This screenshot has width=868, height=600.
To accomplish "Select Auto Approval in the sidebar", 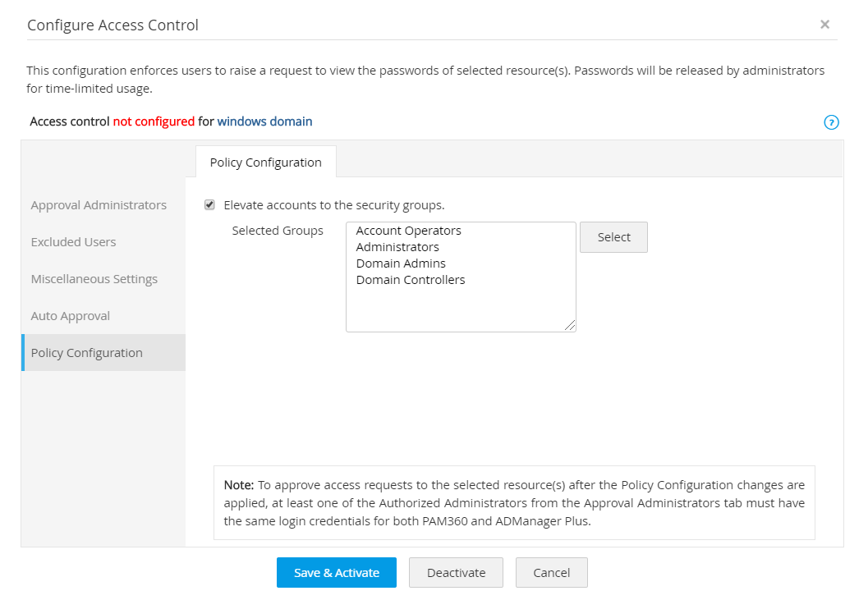I will click(x=70, y=316).
